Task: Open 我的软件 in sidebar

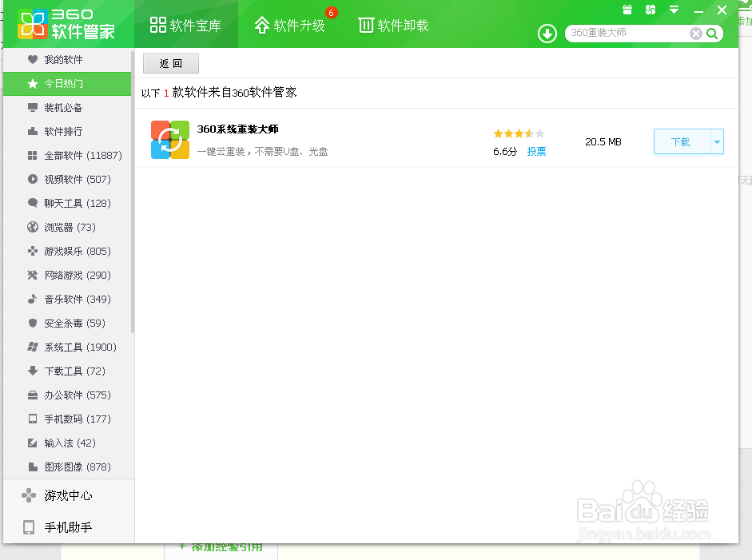Action: 67,59
